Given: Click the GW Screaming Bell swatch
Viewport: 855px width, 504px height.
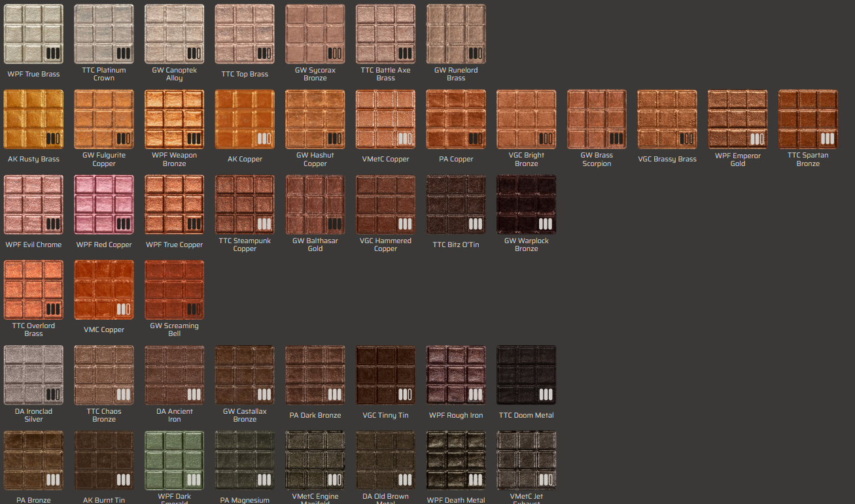Looking at the screenshot, I should click(175, 290).
